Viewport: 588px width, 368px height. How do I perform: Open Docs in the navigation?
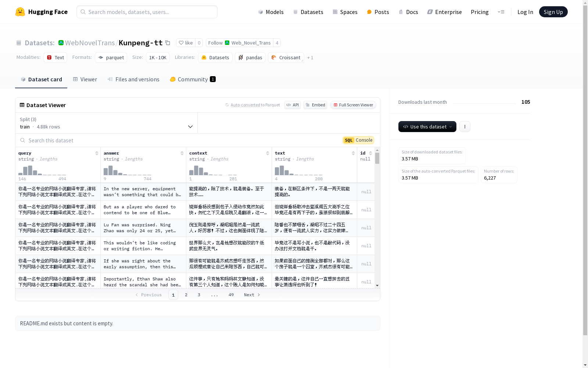coord(408,12)
